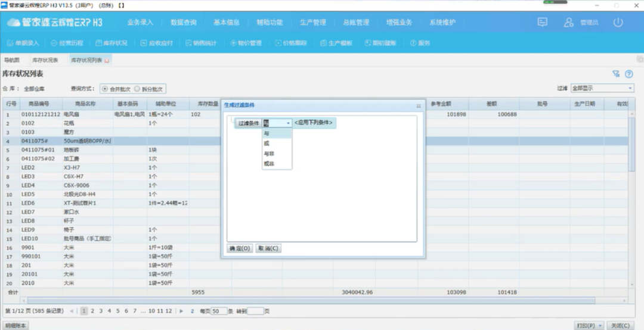Click the 管理员 user account icon
The height and width of the screenshot is (330, 644).
[x=569, y=22]
